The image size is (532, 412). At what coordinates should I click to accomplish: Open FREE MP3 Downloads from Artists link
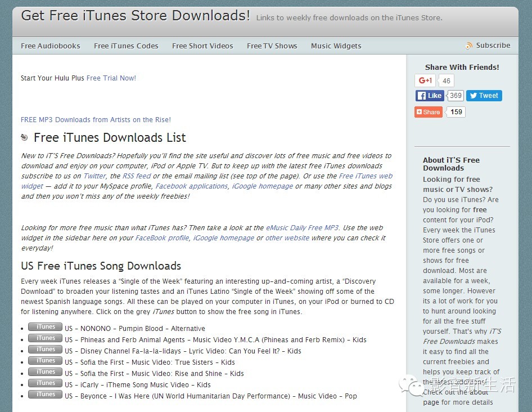pyautogui.click(x=96, y=119)
